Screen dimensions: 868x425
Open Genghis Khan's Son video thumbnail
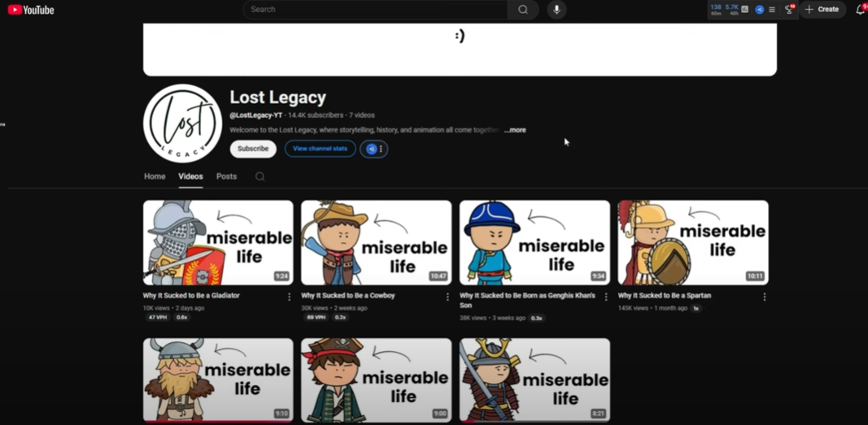point(534,243)
